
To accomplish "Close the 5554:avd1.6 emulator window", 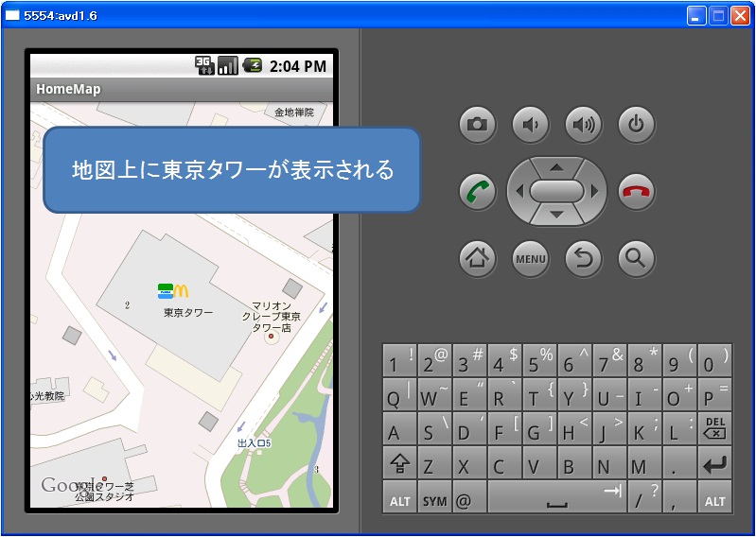I will tap(740, 16).
